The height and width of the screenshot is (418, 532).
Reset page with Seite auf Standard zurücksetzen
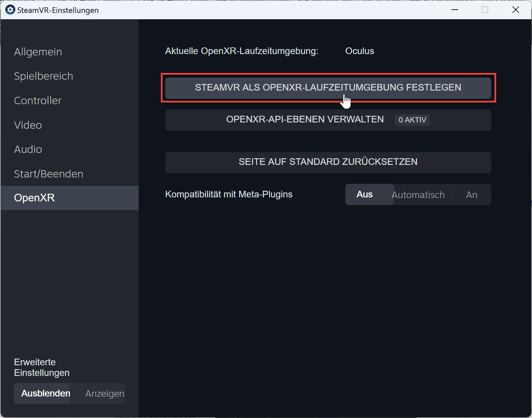pos(328,162)
